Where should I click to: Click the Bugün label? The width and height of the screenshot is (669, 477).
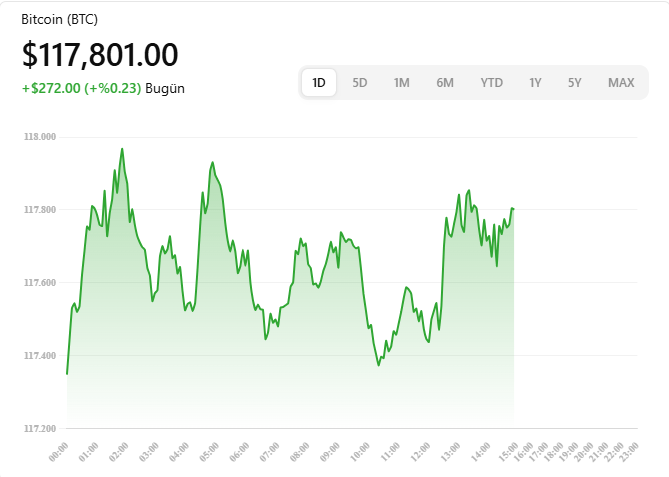(165, 88)
